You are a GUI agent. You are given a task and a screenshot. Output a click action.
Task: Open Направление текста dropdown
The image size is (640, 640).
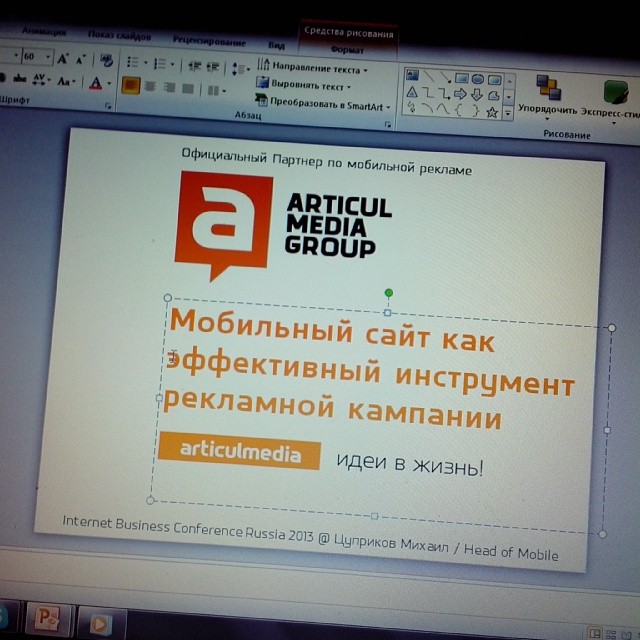312,67
